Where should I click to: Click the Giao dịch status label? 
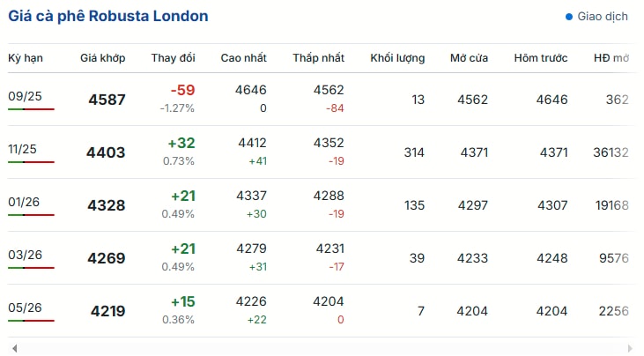click(x=603, y=17)
